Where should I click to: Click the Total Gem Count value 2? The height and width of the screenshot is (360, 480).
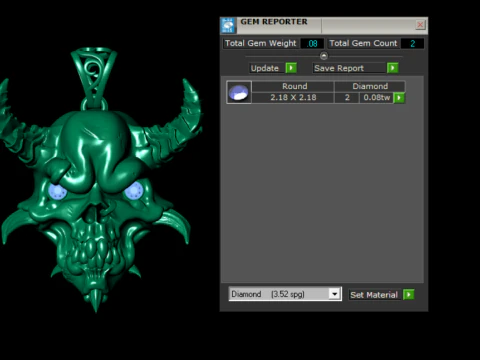click(x=413, y=43)
